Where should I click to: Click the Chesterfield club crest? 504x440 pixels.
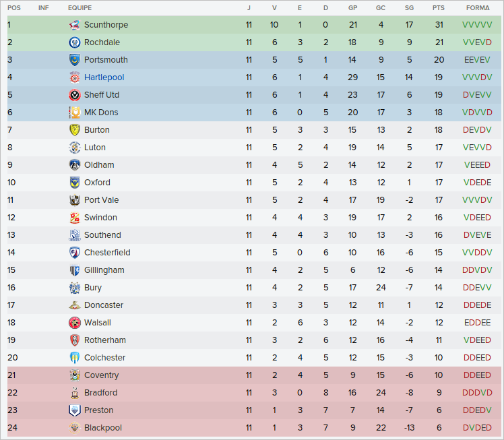pos(75,253)
